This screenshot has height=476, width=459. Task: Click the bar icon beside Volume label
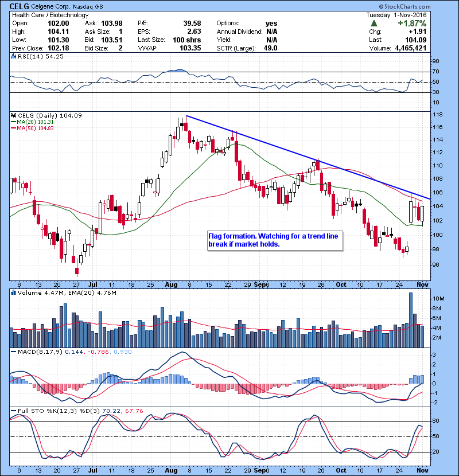(x=13, y=292)
